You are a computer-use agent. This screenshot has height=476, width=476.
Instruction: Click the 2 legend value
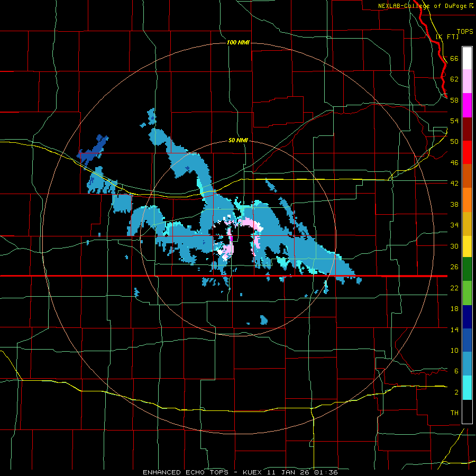(x=456, y=392)
